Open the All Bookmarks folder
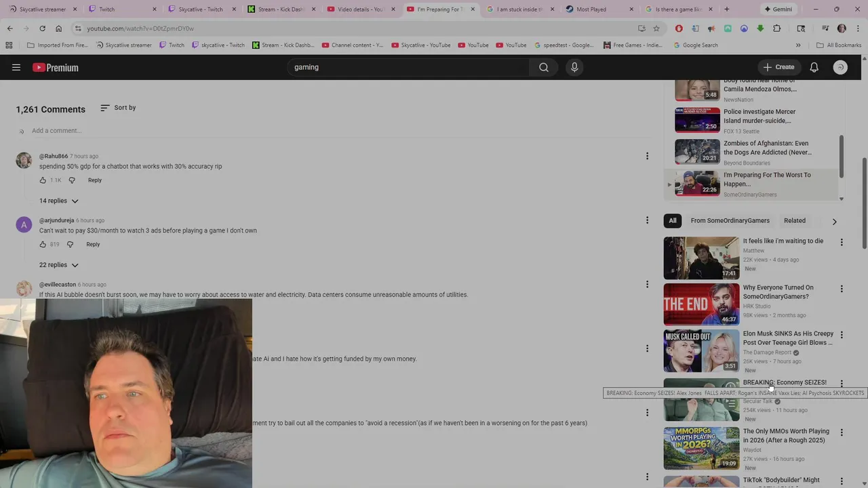The height and width of the screenshot is (488, 868). (839, 45)
